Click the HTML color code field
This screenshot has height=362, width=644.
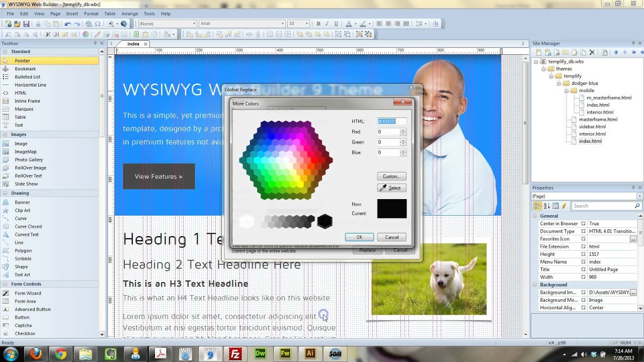pos(392,121)
